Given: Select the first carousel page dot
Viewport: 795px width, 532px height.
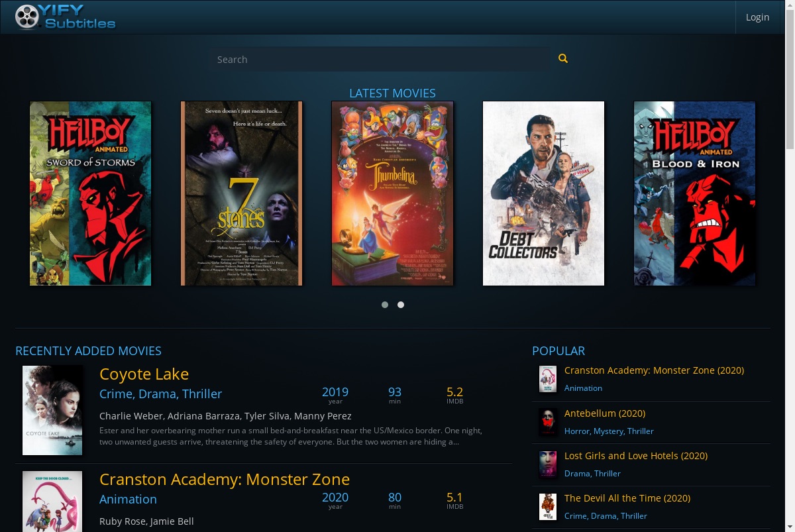Looking at the screenshot, I should (385, 305).
